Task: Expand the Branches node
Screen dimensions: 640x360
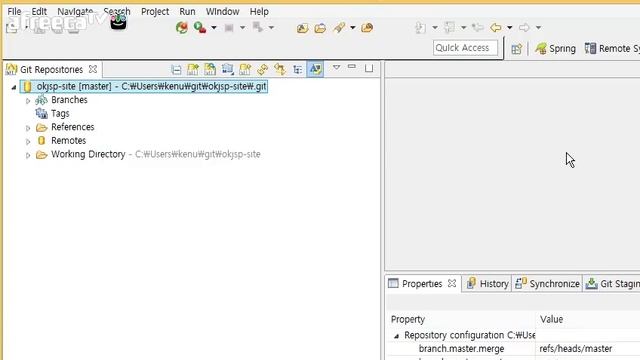Action: click(x=28, y=100)
